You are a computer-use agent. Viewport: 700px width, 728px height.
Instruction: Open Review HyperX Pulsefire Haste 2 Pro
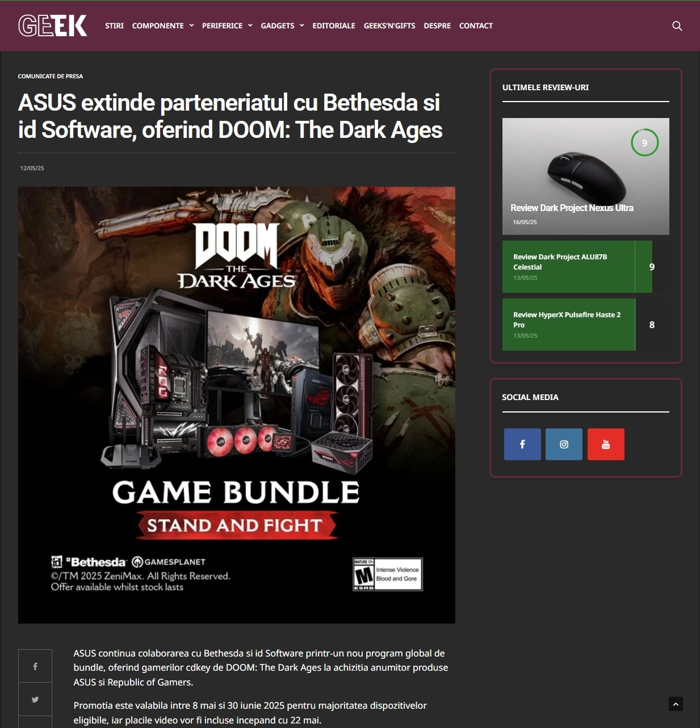coord(567,319)
